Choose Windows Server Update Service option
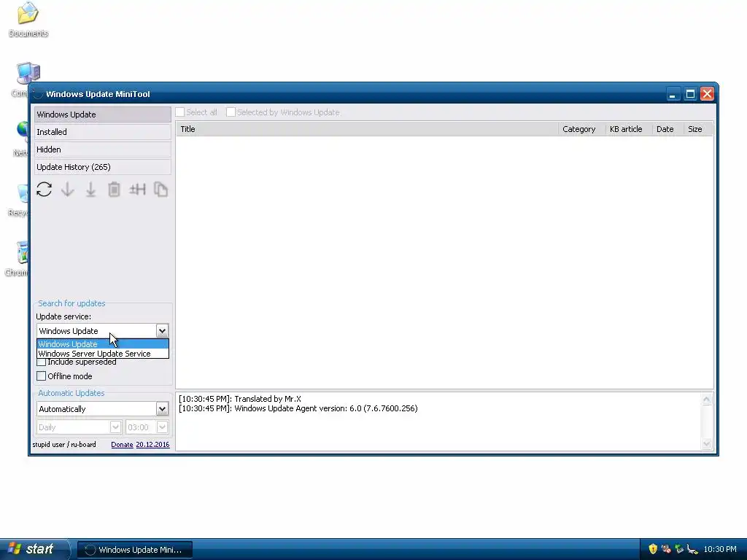 click(x=103, y=354)
